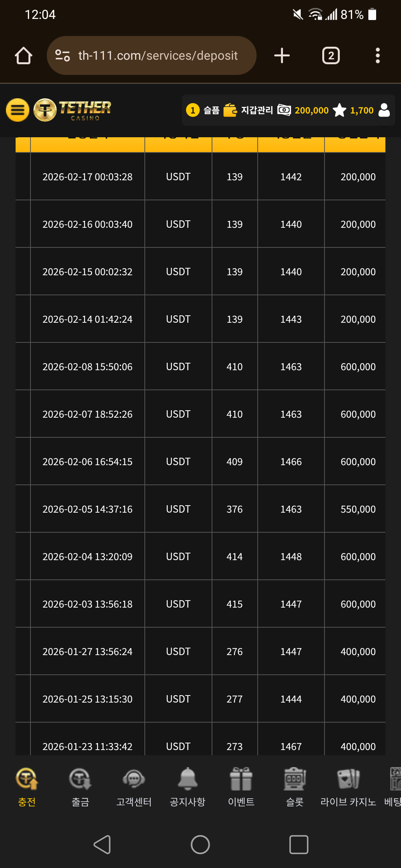Click the star points 1,700
Viewport: 401px width, 868px height.
coord(353,110)
